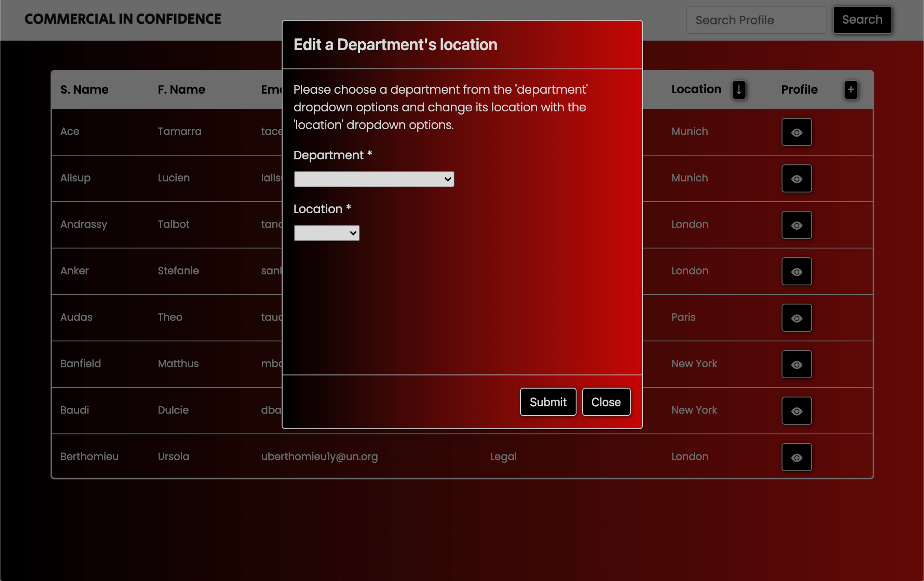Click first name Ursola
Image resolution: width=924 pixels, height=581 pixels.
[x=174, y=456]
